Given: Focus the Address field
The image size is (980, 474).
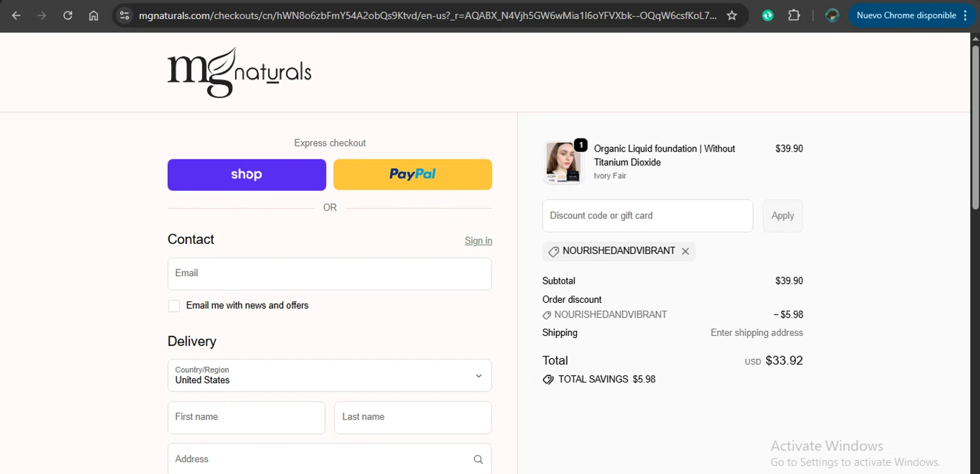Looking at the screenshot, I should point(329,459).
